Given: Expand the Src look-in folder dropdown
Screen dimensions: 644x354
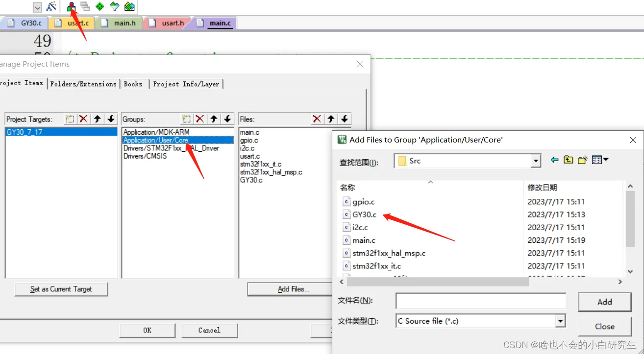Looking at the screenshot, I should 536,161.
